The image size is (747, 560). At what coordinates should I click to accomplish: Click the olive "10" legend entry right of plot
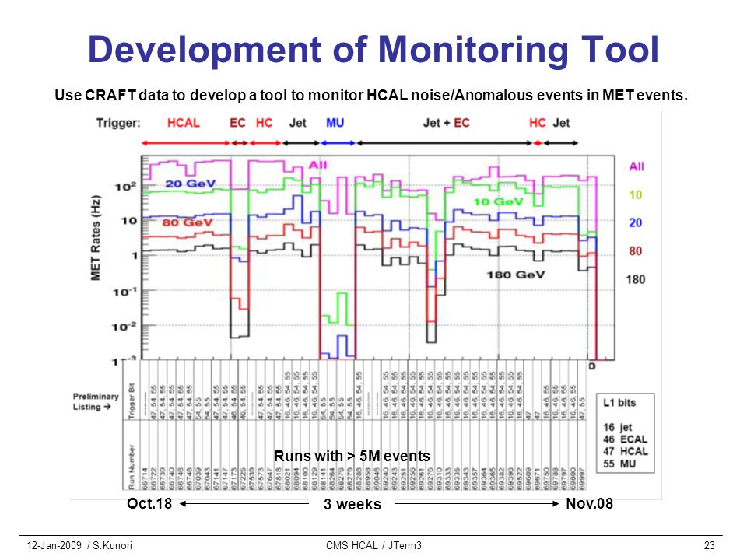click(636, 194)
